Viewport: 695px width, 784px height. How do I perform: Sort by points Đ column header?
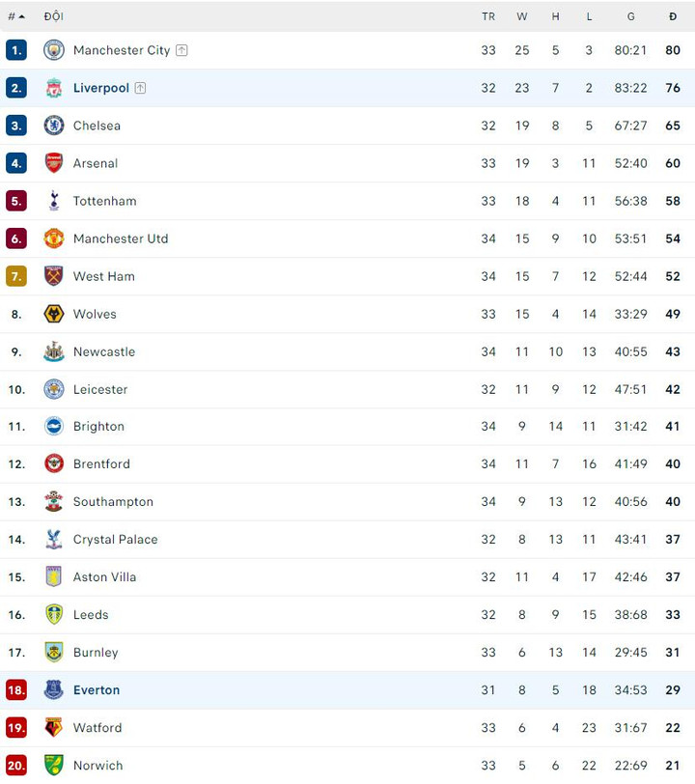coord(673,16)
